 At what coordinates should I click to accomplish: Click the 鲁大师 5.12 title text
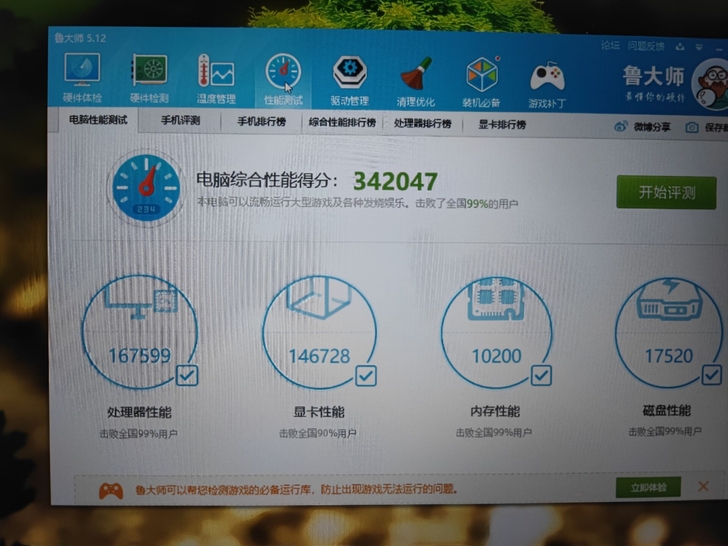tap(80, 38)
